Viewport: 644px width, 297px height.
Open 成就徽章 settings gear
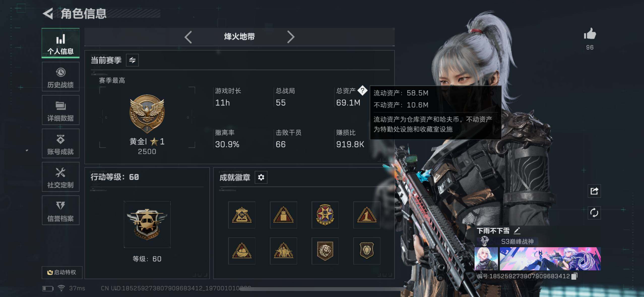point(261,177)
